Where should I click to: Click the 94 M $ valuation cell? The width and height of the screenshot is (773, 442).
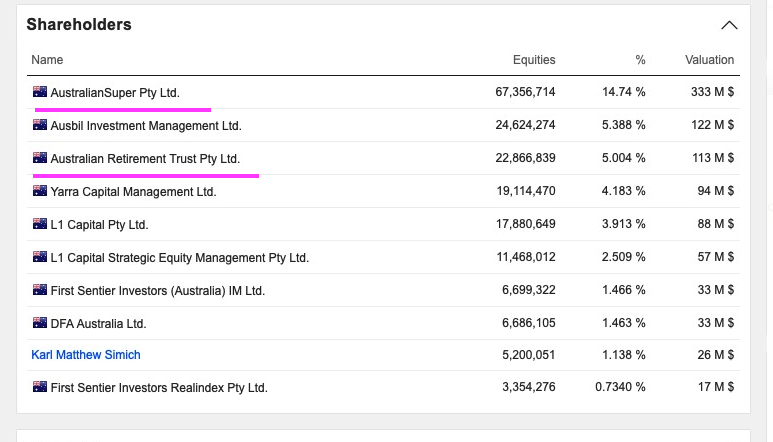[x=715, y=191]
